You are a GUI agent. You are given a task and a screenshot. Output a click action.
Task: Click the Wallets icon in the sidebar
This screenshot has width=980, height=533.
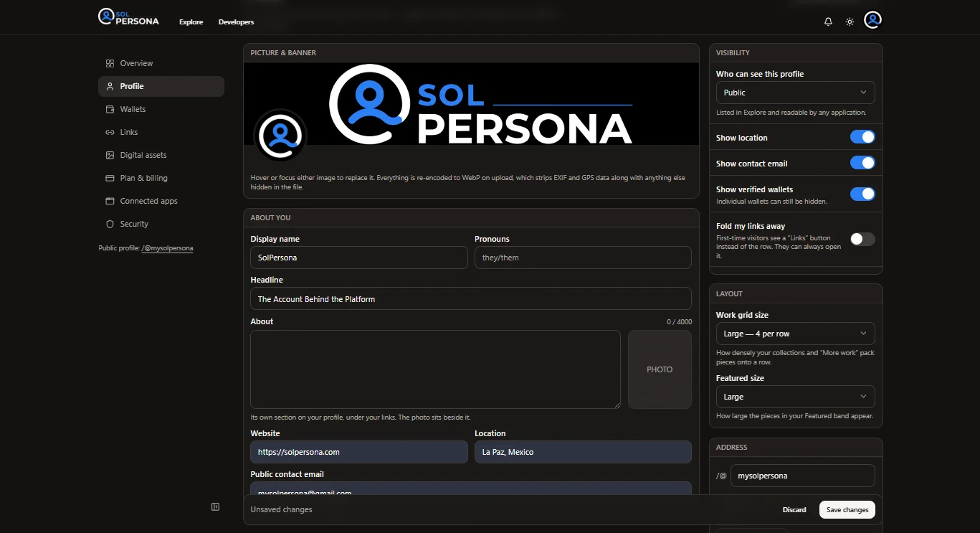tap(110, 109)
